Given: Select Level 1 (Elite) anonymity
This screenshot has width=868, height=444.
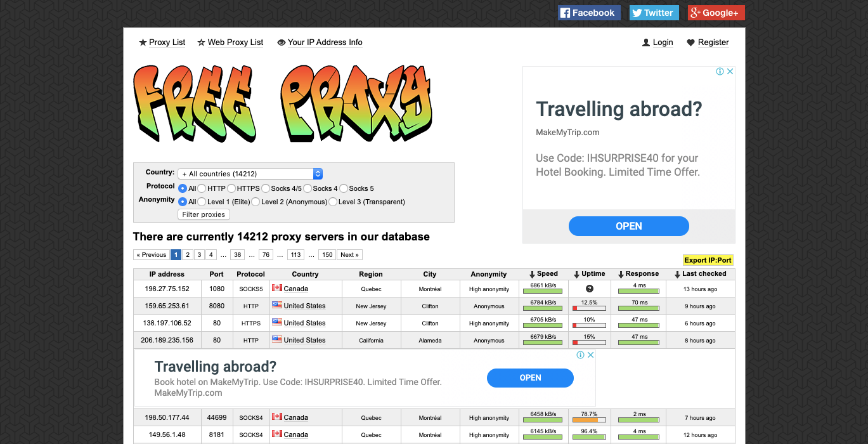Looking at the screenshot, I should (x=202, y=202).
